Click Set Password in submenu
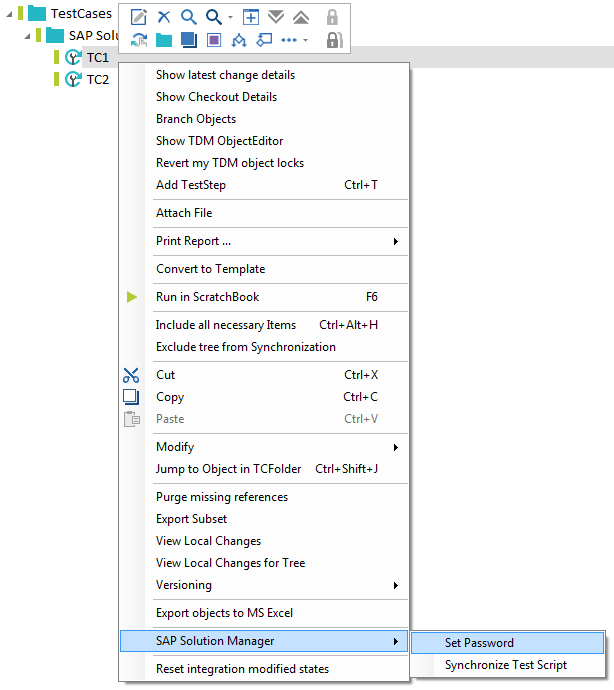 [x=507, y=643]
